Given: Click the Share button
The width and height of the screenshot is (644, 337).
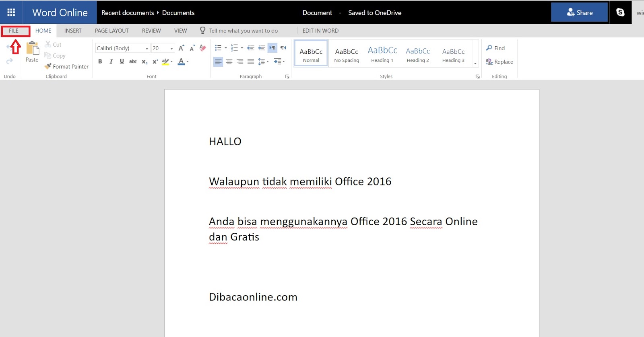Looking at the screenshot, I should point(579,12).
